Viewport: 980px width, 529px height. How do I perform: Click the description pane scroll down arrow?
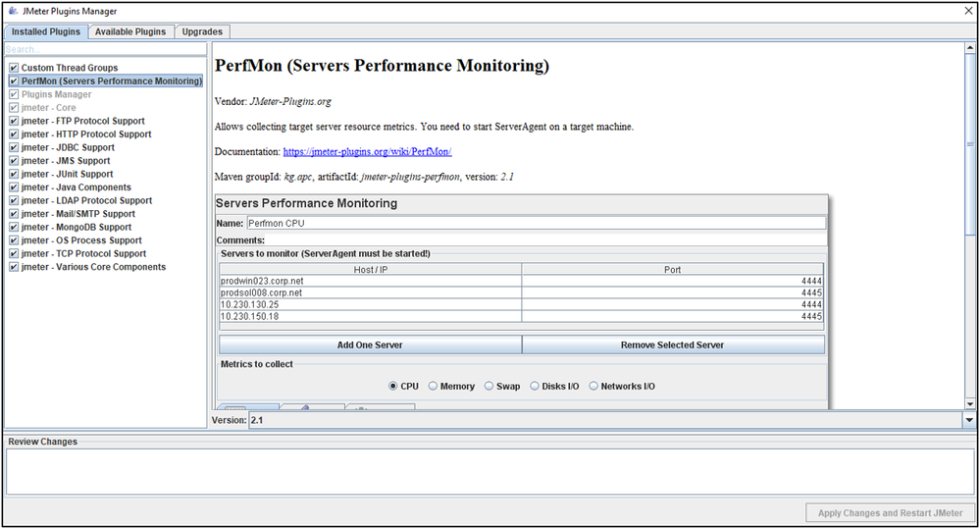click(970, 404)
